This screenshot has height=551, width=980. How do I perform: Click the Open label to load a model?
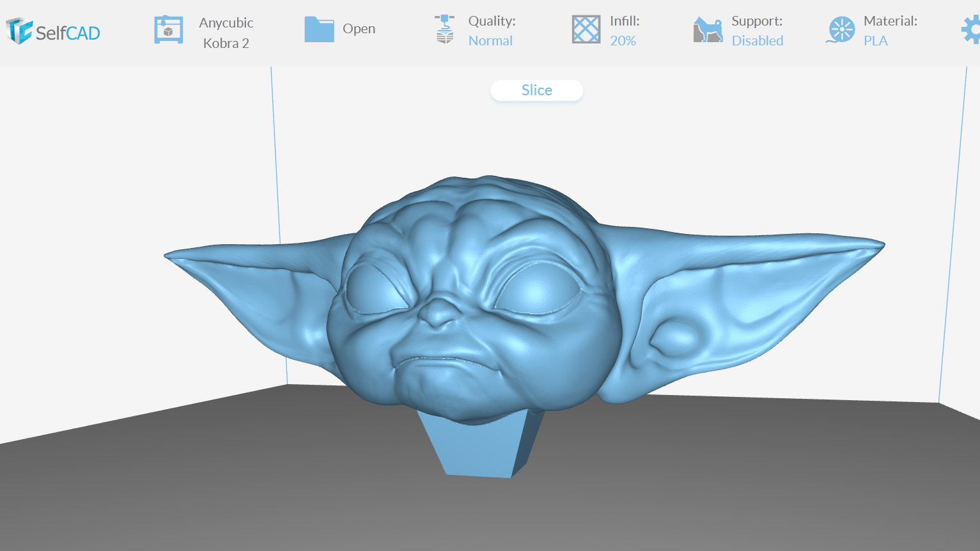tap(359, 28)
